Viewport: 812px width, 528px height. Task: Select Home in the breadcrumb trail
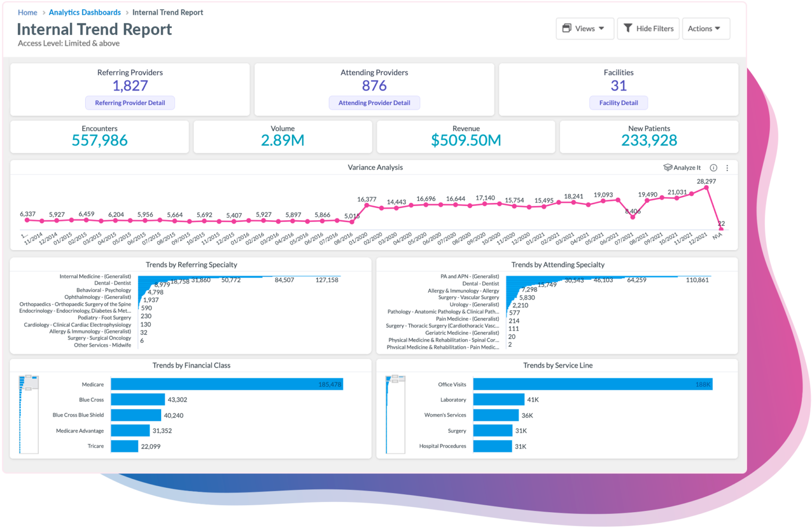pos(27,12)
